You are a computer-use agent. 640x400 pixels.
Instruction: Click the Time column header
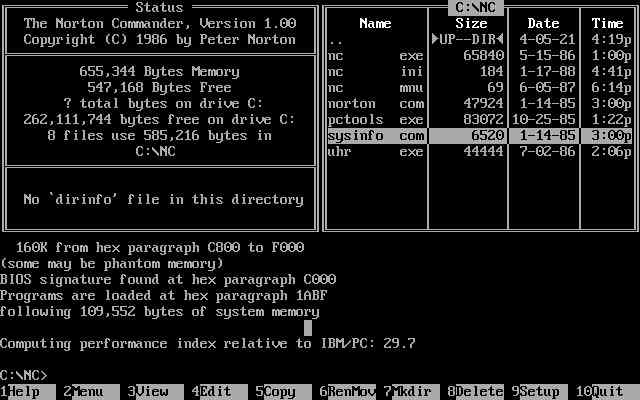coord(607,23)
